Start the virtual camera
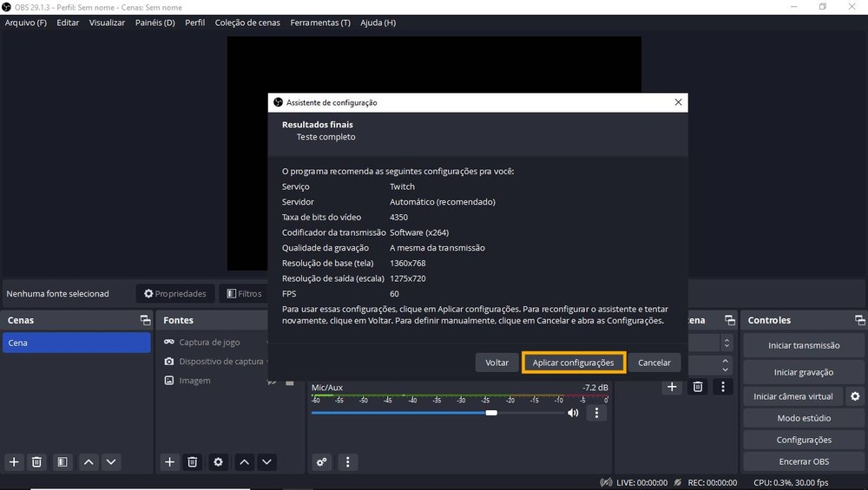Screen dimensions: 868x490 coord(792,396)
